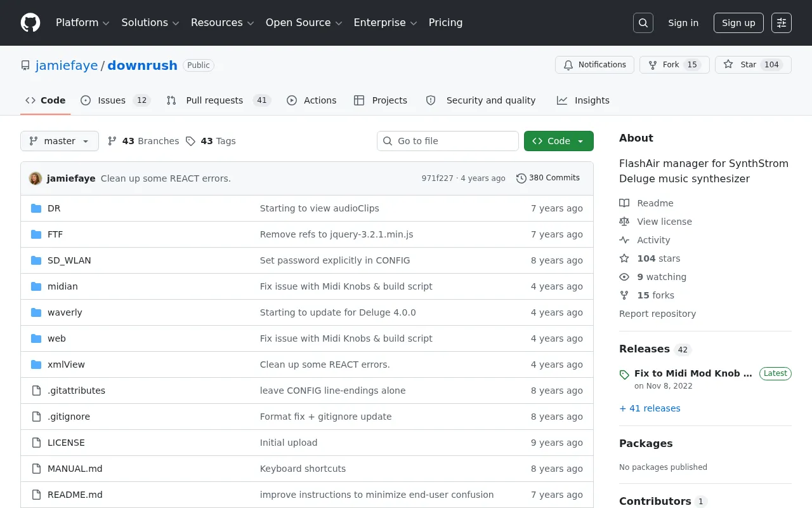
Task: Open commit message 'Starting to view audioClips'
Action: 320,208
